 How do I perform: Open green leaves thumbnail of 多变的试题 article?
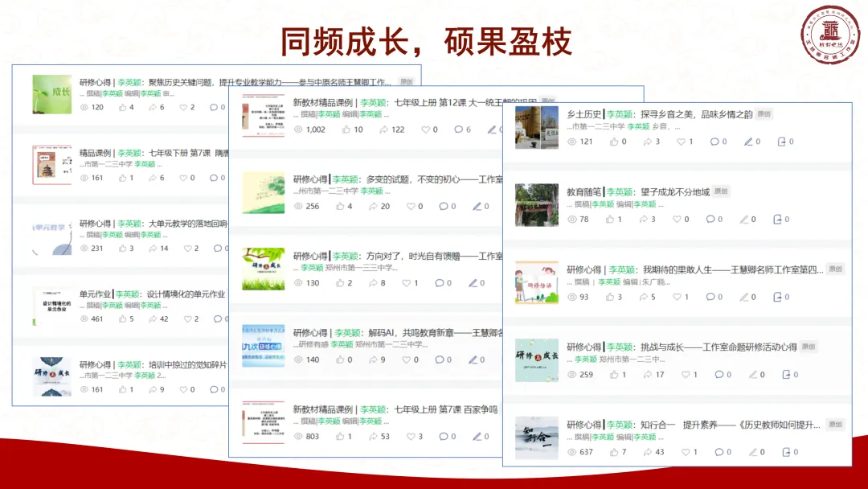pos(264,192)
